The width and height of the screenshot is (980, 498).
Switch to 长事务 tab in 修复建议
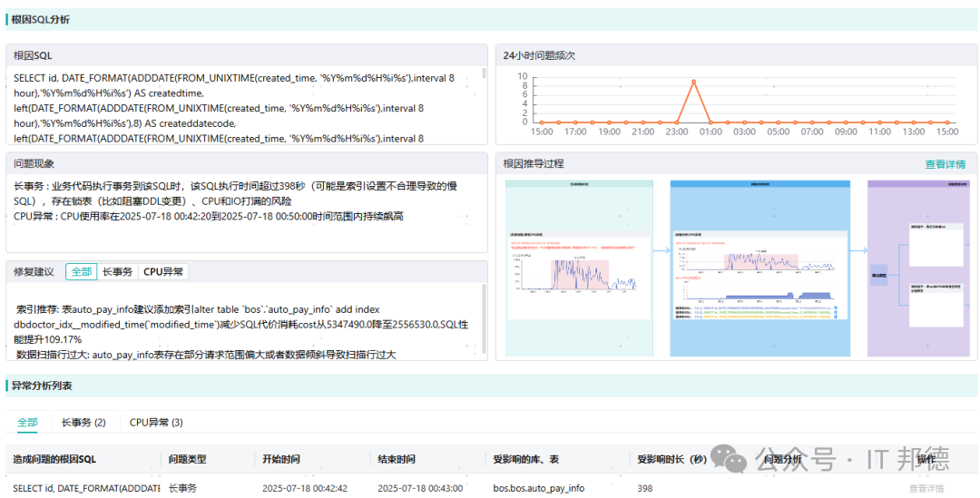click(x=117, y=272)
